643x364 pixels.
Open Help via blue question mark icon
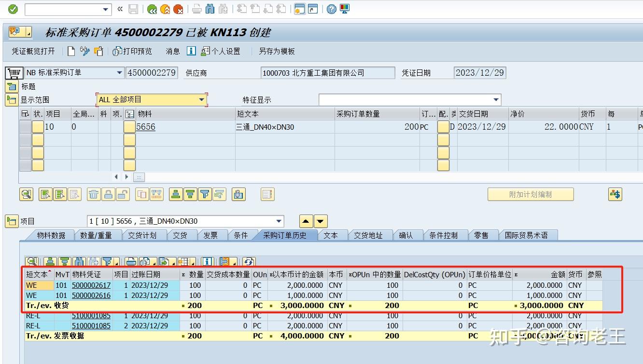pos(331,9)
